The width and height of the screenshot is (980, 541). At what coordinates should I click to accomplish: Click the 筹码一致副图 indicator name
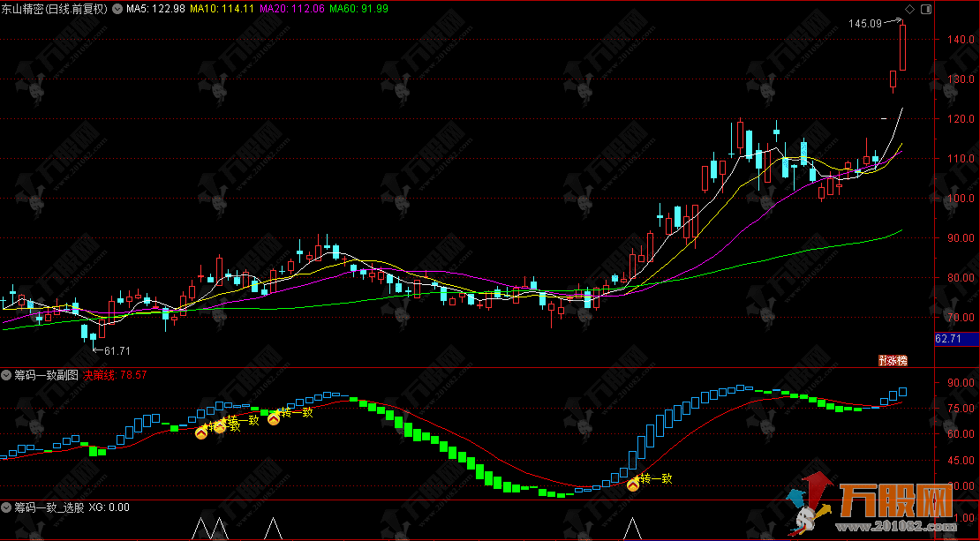[x=47, y=375]
